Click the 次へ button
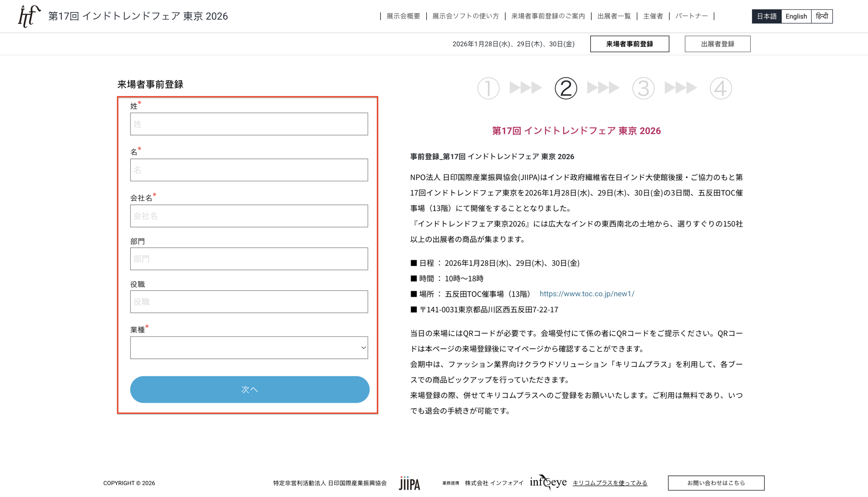The height and width of the screenshot is (497, 868). click(250, 390)
